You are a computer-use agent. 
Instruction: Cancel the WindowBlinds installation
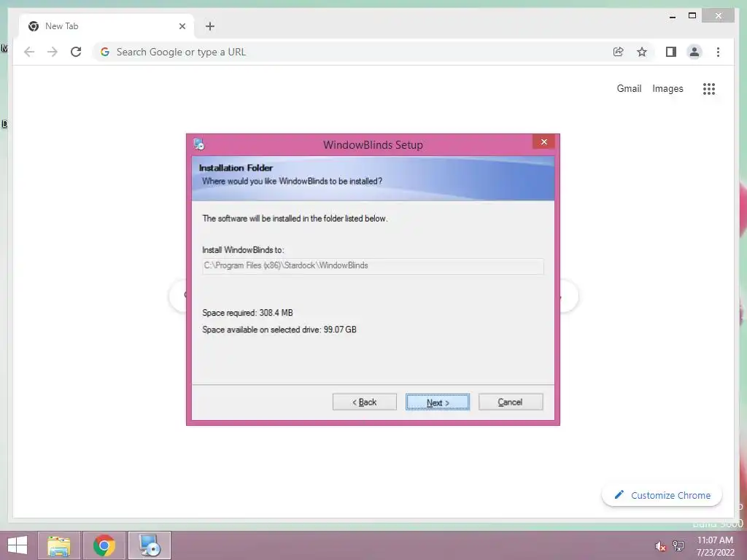[x=510, y=402]
